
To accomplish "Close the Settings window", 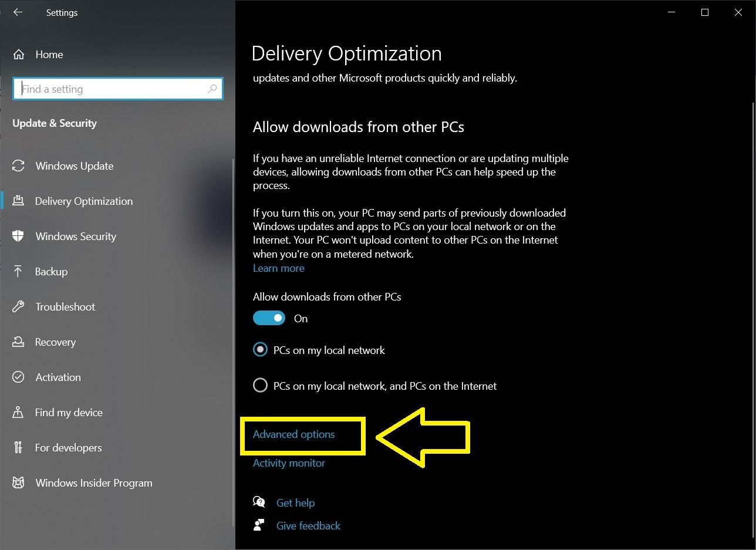I will (738, 12).
